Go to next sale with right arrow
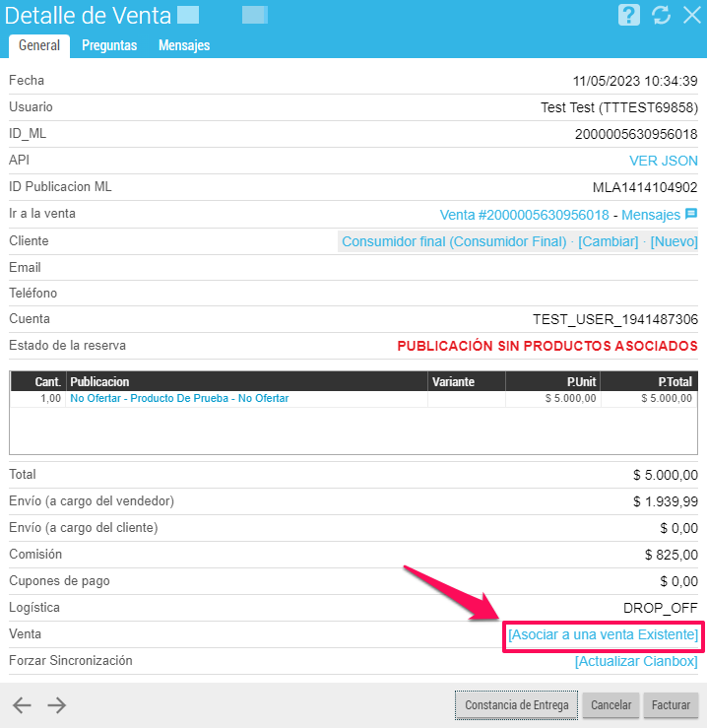This screenshot has height=728, width=707. (x=57, y=705)
